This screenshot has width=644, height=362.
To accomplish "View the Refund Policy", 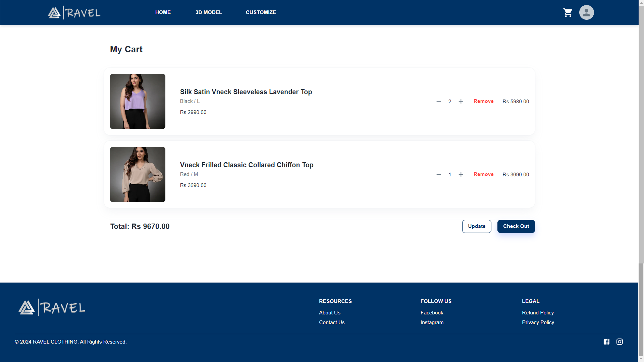I will 538,312.
